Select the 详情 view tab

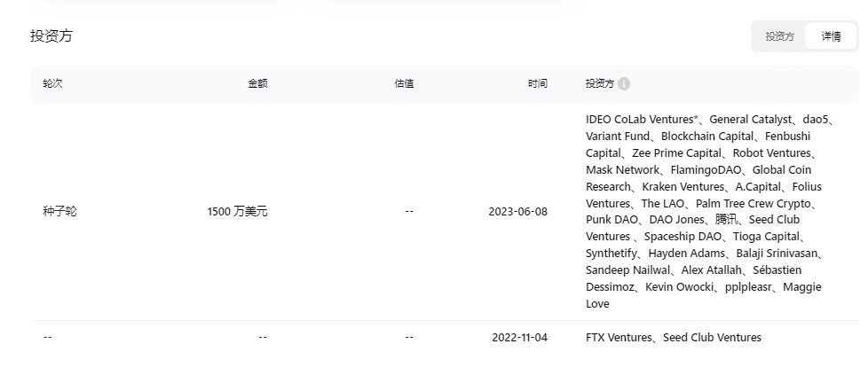(831, 36)
